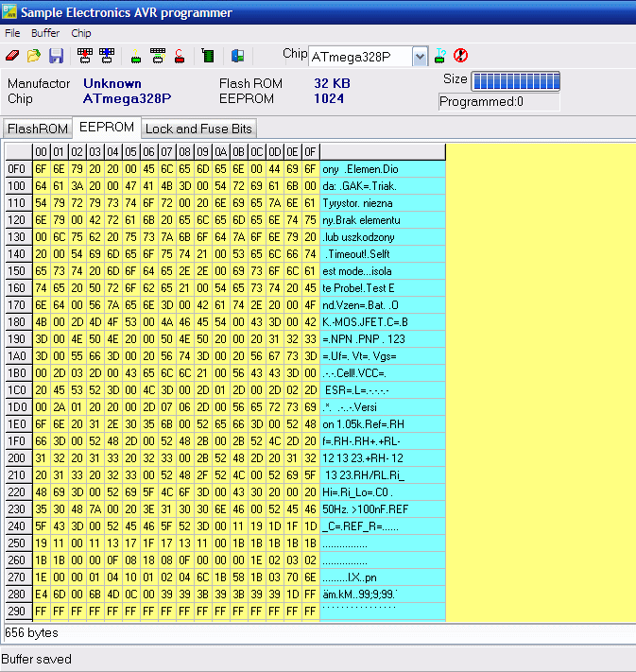This screenshot has width=636, height=672.
Task: Click the red stop circle icon
Action: [461, 56]
